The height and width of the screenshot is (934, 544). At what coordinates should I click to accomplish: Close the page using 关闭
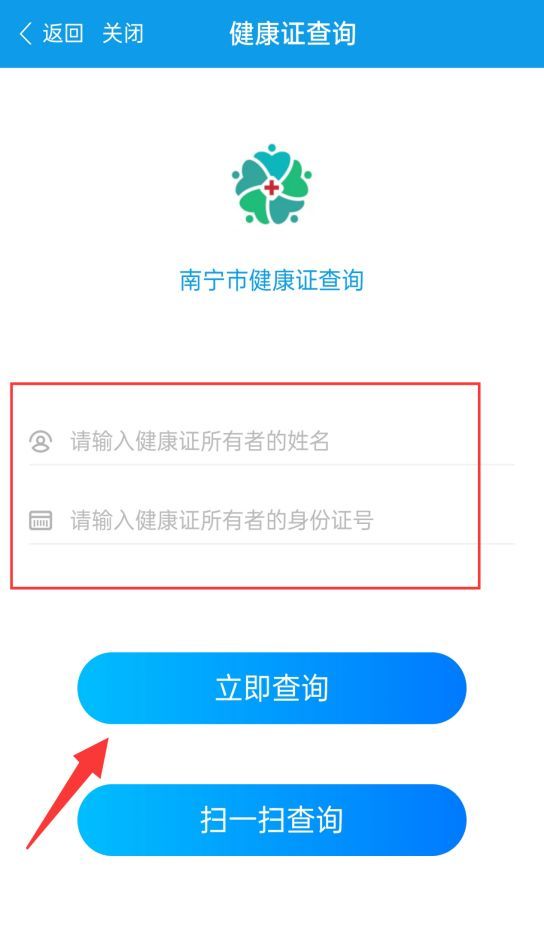(x=123, y=34)
